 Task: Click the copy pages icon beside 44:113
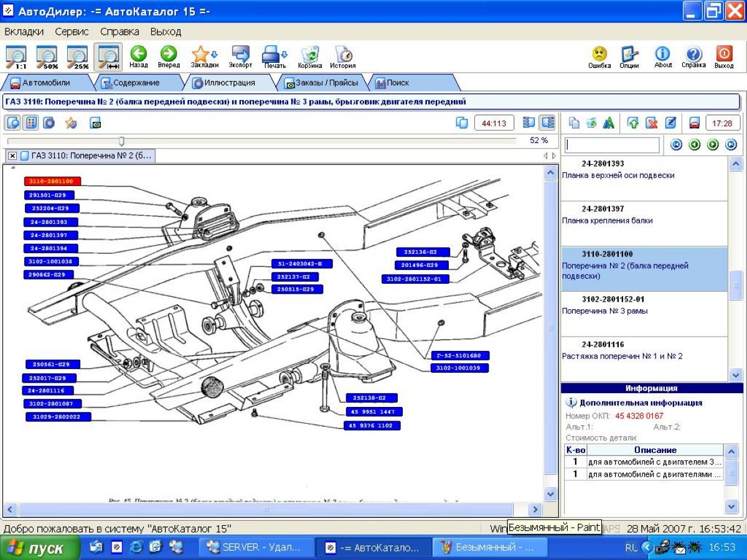pos(462,123)
